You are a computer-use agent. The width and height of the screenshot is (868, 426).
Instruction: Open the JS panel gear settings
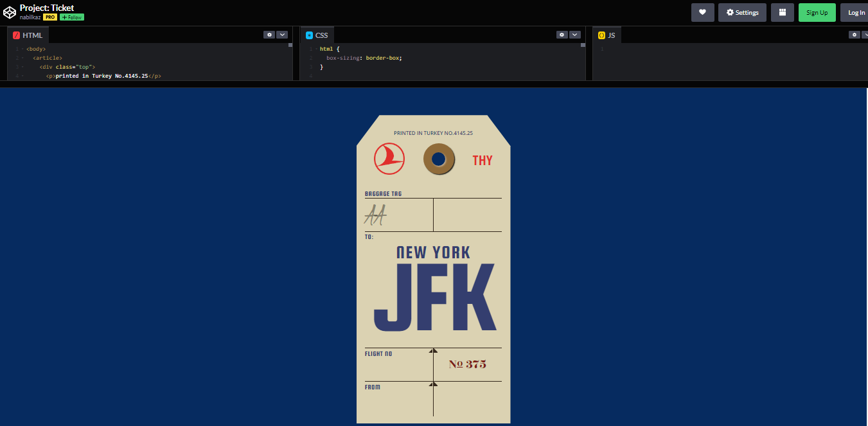click(x=854, y=35)
